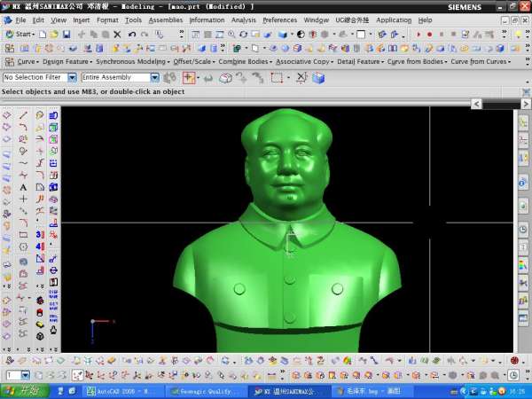Click the Zoom magnifier icon
532x399 pixels.
pyautogui.click(x=231, y=35)
